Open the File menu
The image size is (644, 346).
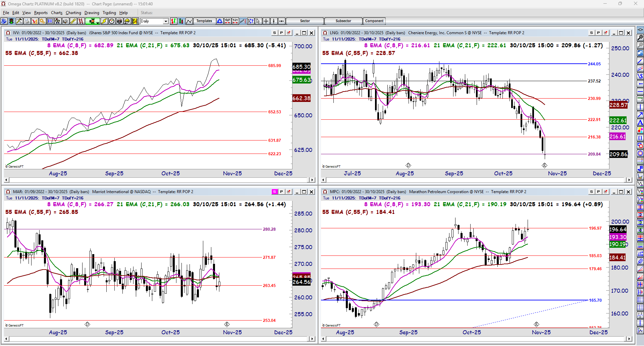pos(6,13)
